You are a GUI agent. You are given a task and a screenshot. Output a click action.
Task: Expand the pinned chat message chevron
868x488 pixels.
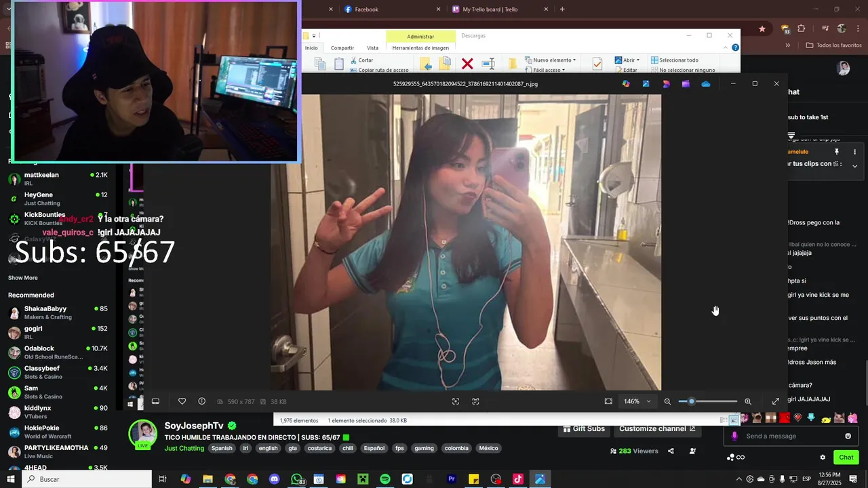pyautogui.click(x=854, y=165)
